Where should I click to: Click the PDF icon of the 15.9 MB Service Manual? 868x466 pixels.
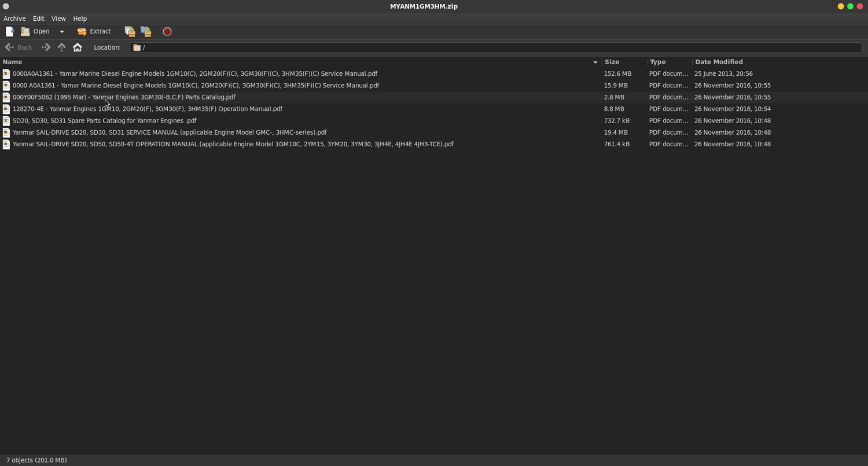(6, 86)
